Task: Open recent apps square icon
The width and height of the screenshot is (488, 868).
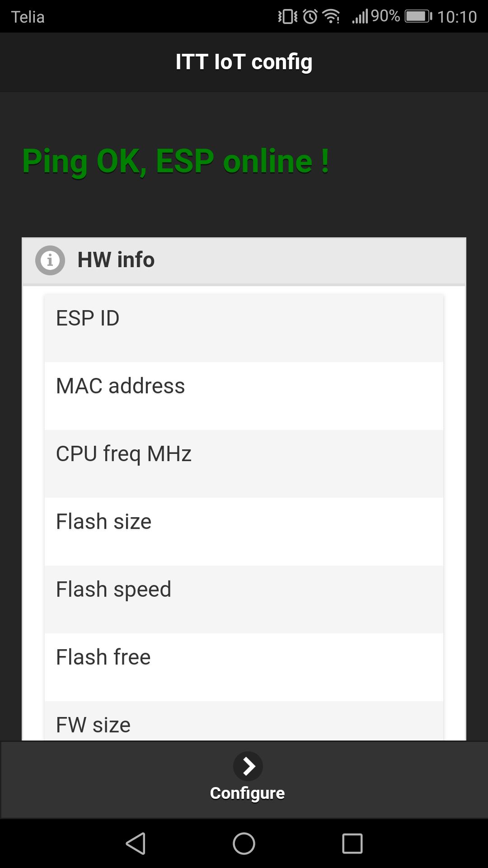Action: [x=352, y=844]
